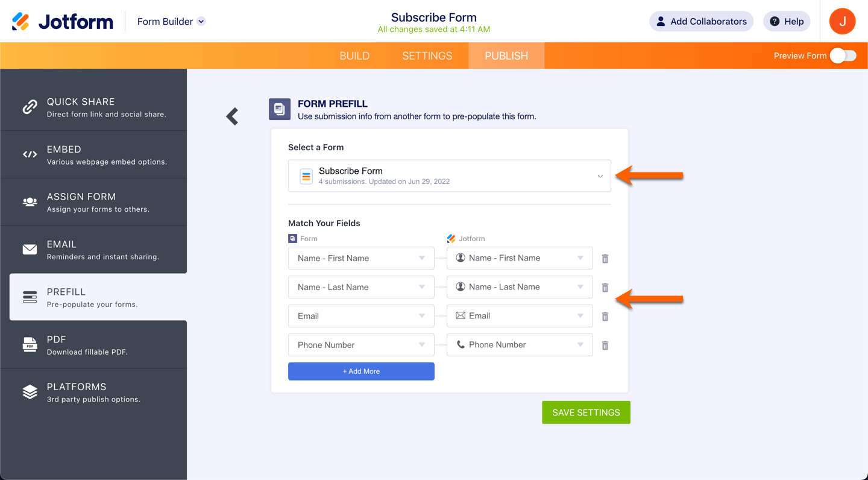Open the Embed sidebar section
868x480 pixels.
pyautogui.click(x=94, y=155)
